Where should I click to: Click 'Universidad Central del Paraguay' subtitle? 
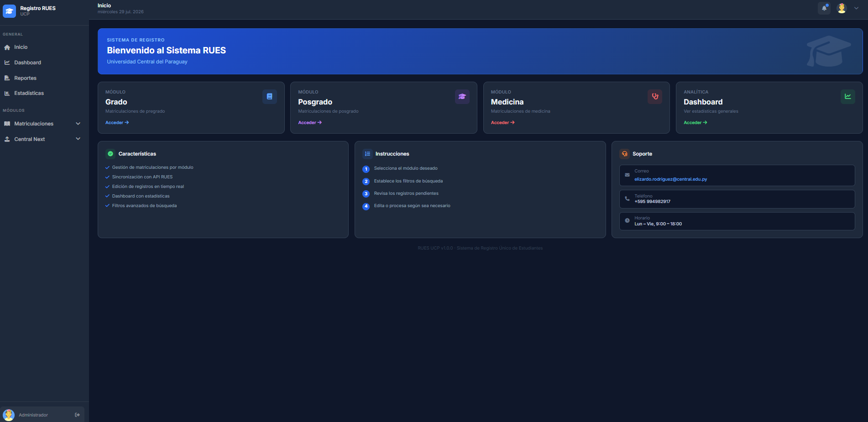tap(147, 62)
